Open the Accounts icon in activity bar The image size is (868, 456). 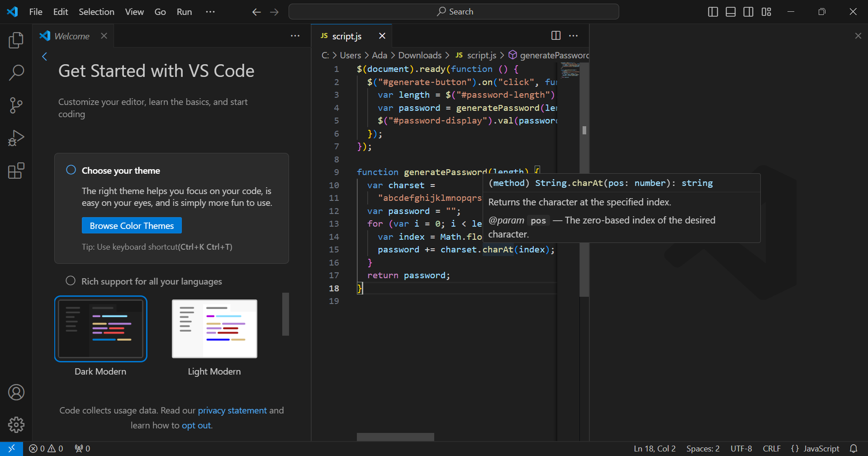(16, 392)
